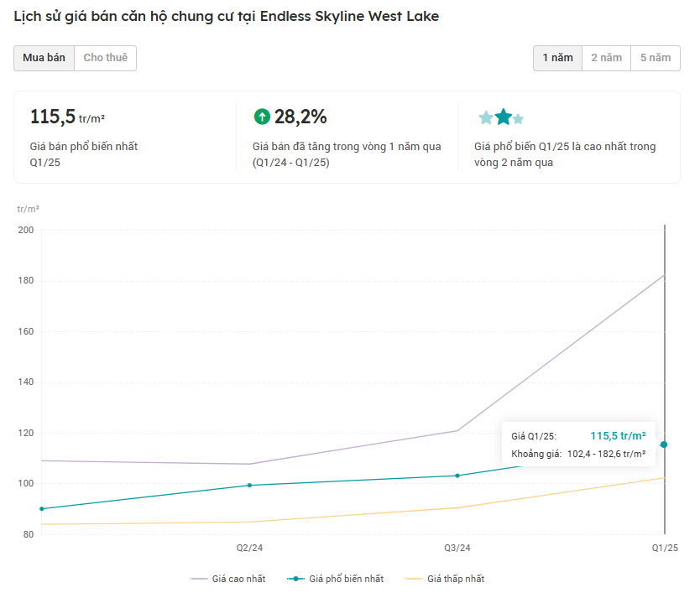Click the tooltip price 115,5 tr/m²
Screen dimensions: 700x598
[x=618, y=436]
